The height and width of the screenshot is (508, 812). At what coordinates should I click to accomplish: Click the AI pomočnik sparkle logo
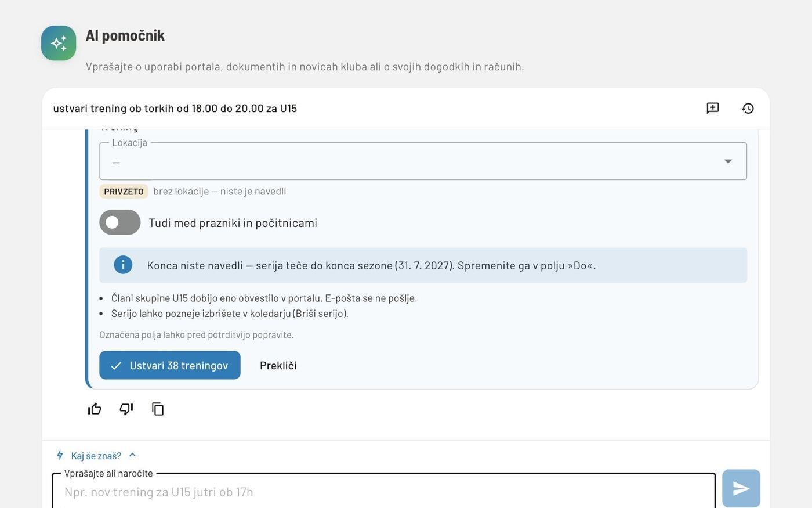[59, 43]
